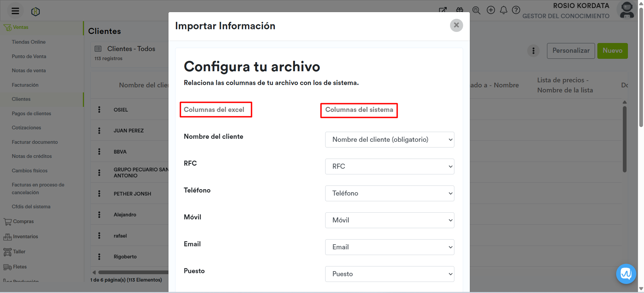This screenshot has height=293, width=644.
Task: Click the three-dot options icon beside Personalizar
Action: pos(533,51)
